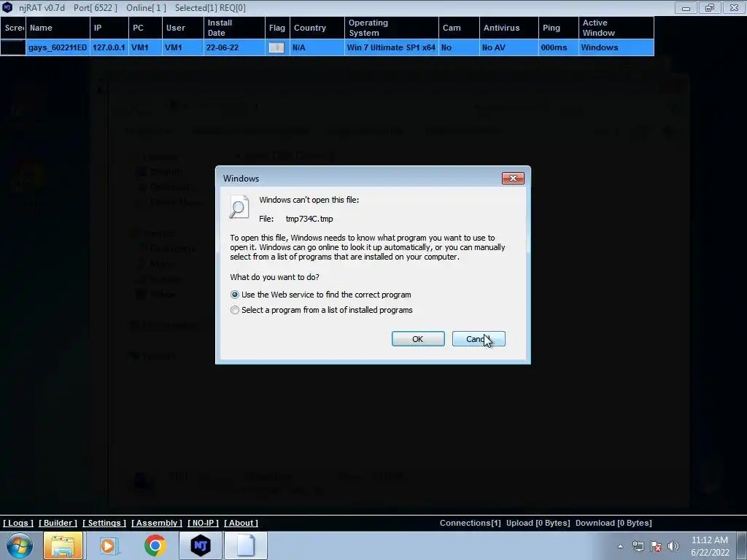Click the volume speaker tray icon
747x560 pixels.
[673, 546]
